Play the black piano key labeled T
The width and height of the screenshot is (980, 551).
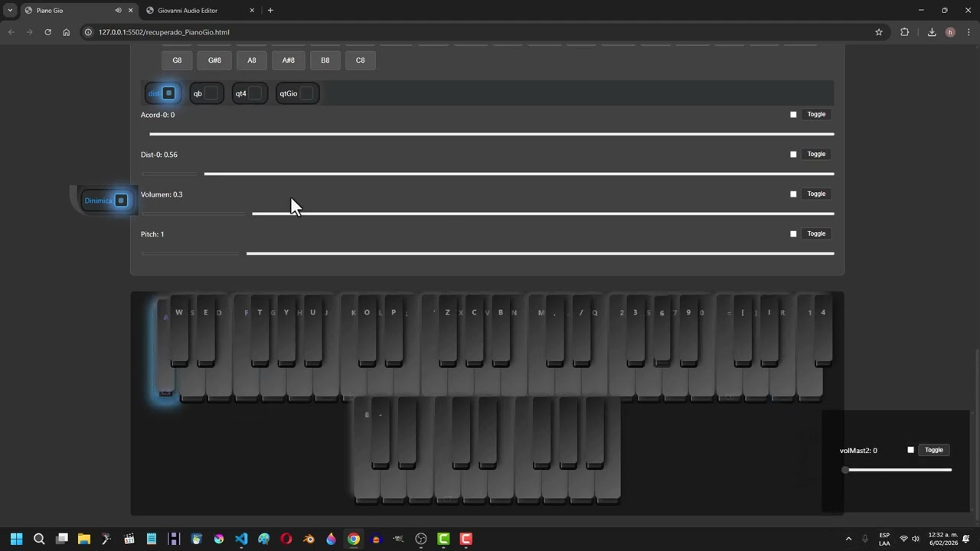(260, 331)
